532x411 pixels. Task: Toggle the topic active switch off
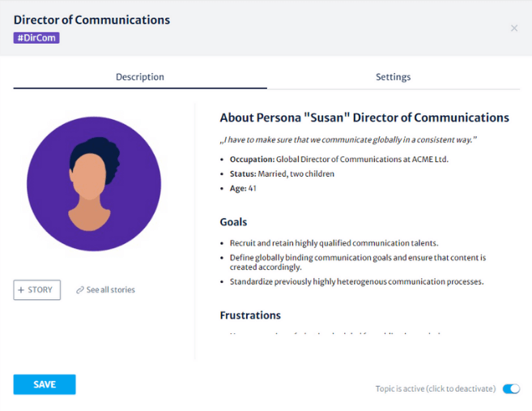[511, 389]
